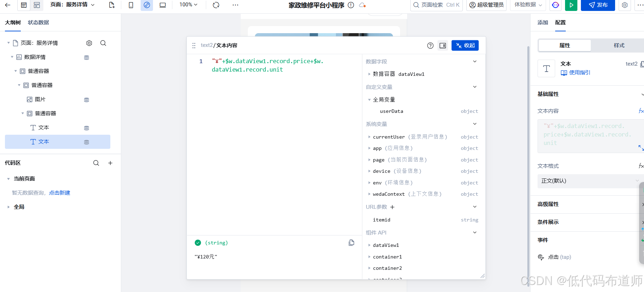644x292 pixels.
Task: Click the 点击新建 link
Action: click(60, 193)
